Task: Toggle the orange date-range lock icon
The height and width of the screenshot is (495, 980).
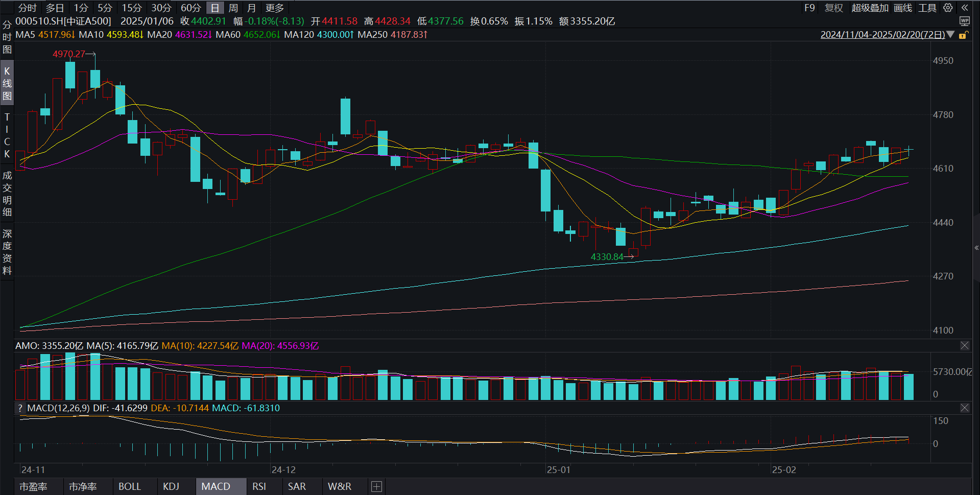Action: point(963,35)
